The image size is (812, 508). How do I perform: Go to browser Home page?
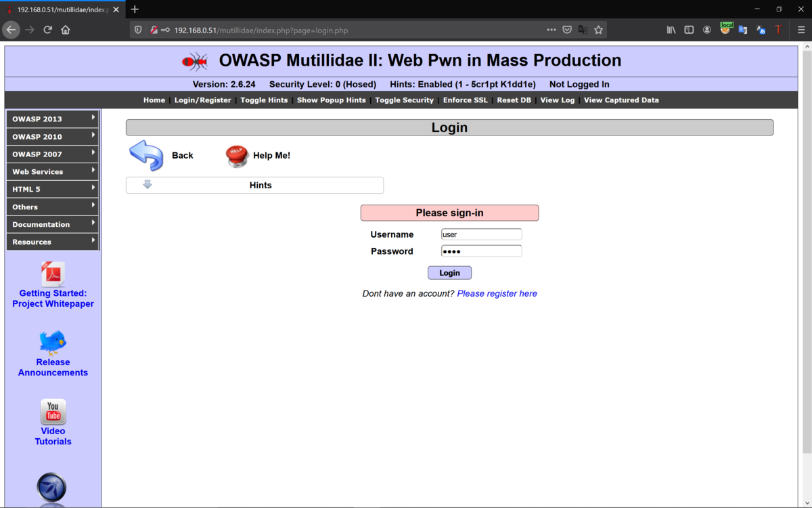pyautogui.click(x=66, y=30)
